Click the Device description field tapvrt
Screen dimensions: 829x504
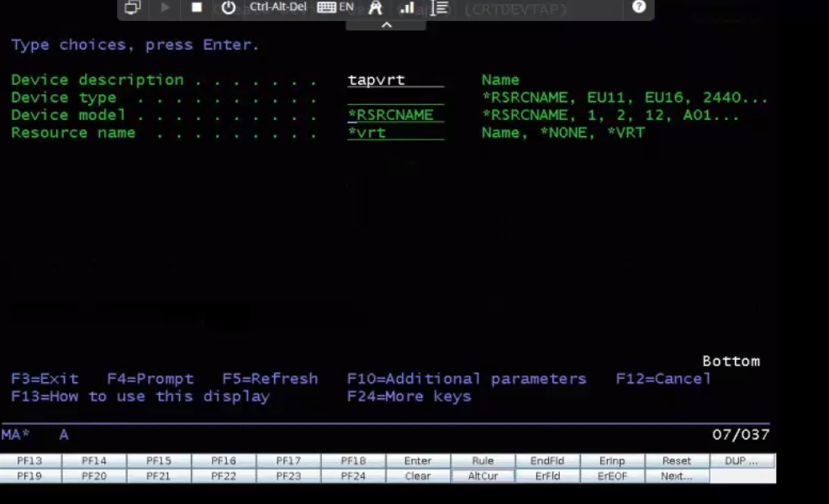click(x=395, y=80)
